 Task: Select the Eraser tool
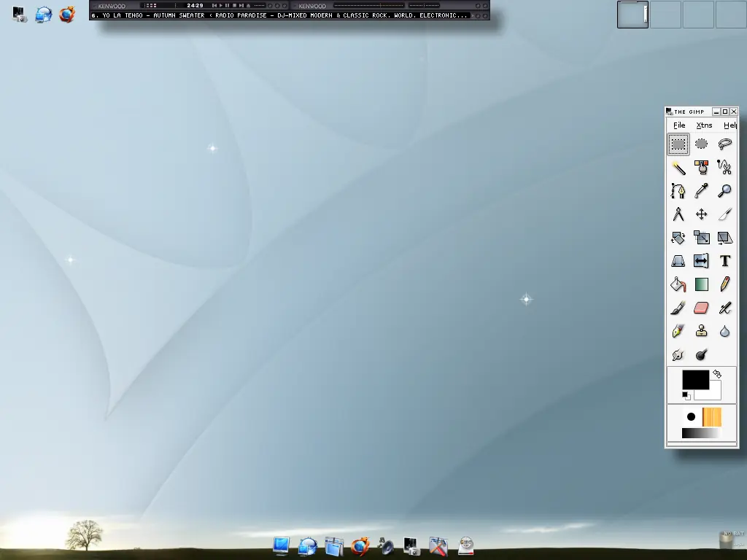[x=701, y=308]
